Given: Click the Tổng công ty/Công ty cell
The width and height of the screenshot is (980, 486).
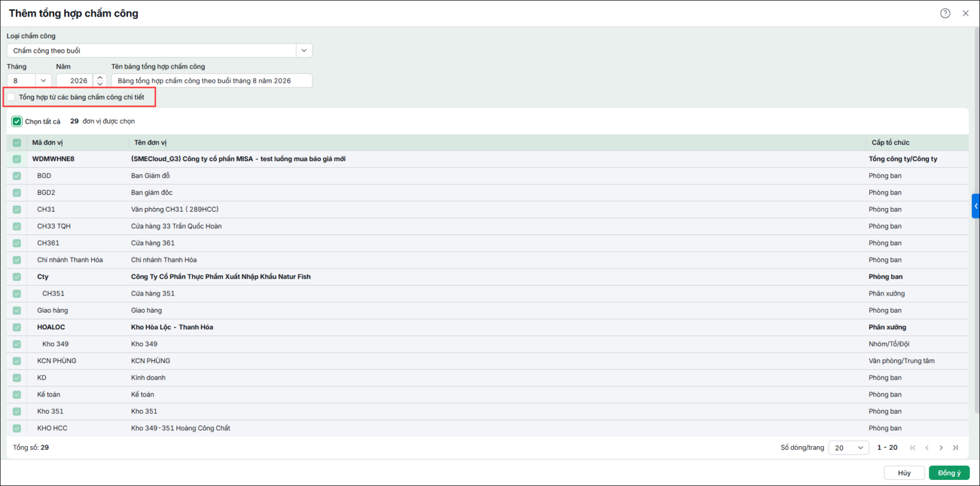Looking at the screenshot, I should pyautogui.click(x=903, y=159).
